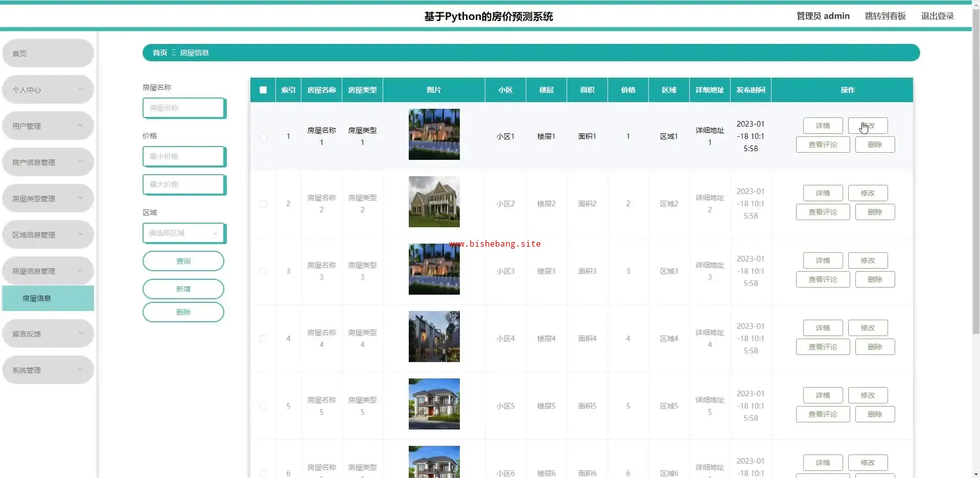Collapse the 房屋信息管理 sidebar menu
The width and height of the screenshot is (980, 478).
tap(48, 271)
